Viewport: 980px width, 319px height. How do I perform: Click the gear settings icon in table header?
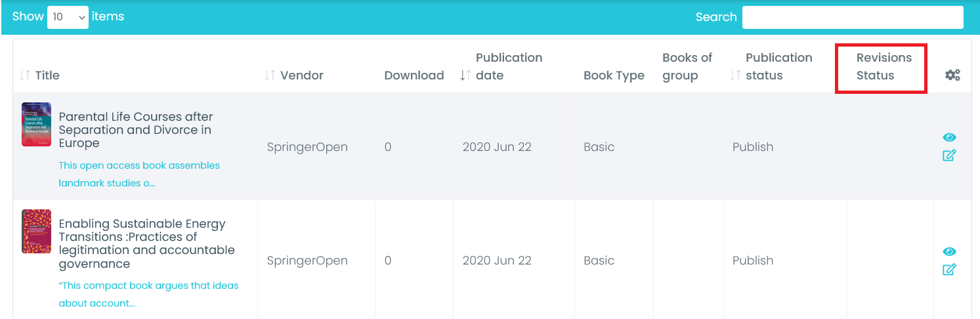(952, 75)
